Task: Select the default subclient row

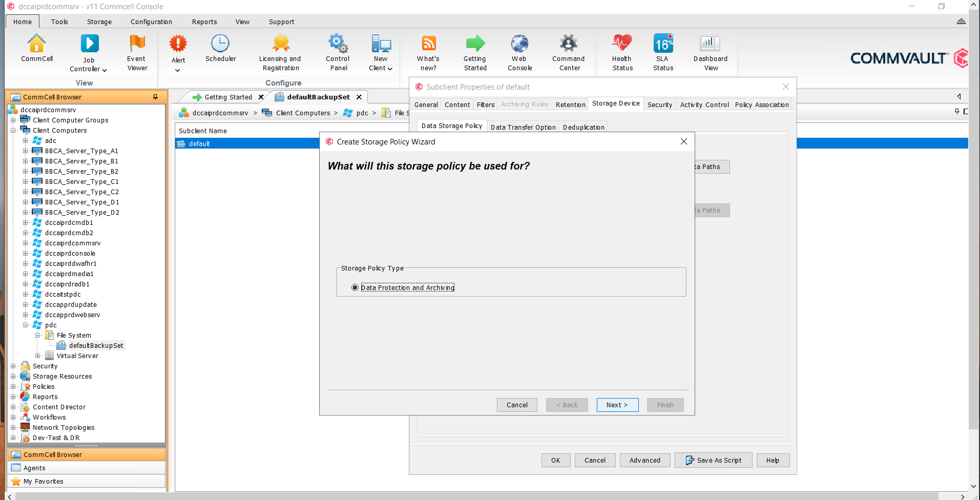Action: click(x=247, y=143)
